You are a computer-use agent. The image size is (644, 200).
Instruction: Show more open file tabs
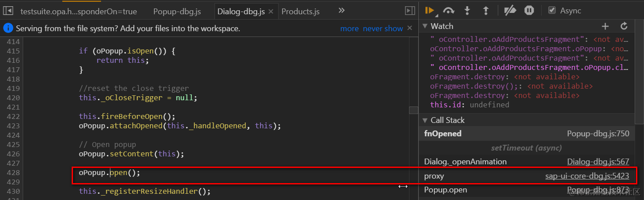341,11
